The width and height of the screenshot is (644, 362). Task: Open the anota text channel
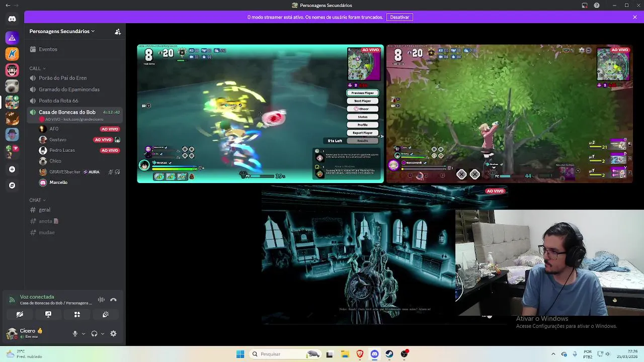point(75,221)
